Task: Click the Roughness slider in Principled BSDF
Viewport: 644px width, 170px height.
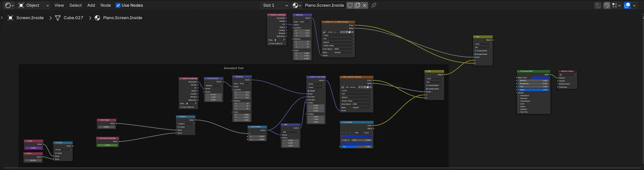Action: [533, 84]
